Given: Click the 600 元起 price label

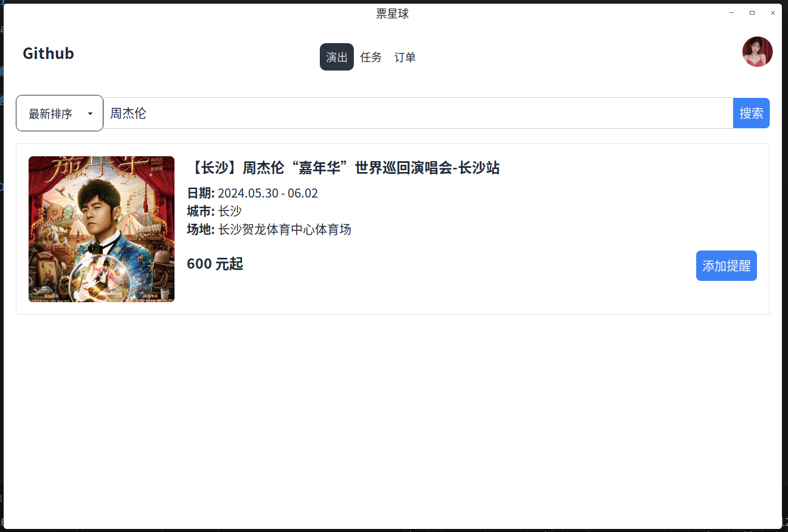Looking at the screenshot, I should [x=215, y=264].
